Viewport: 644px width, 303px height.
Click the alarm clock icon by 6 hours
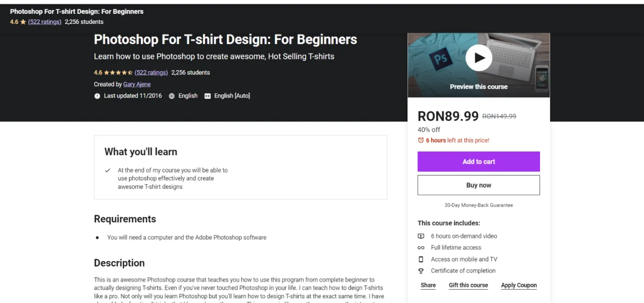point(420,140)
